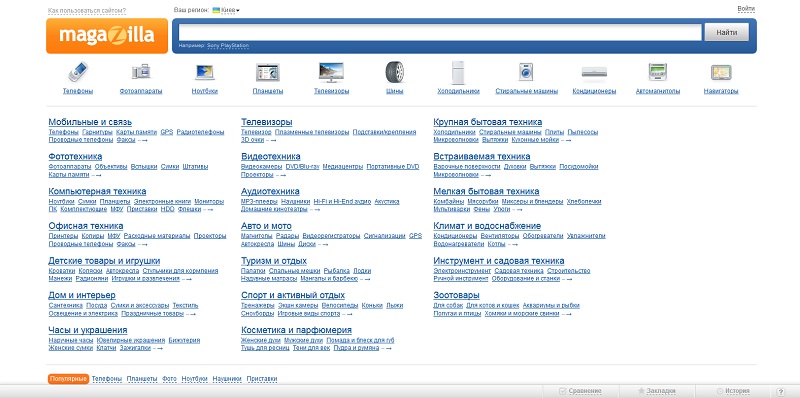Open the Холодильники refrigerator icon
This screenshot has height=398, width=800.
coord(458,72)
